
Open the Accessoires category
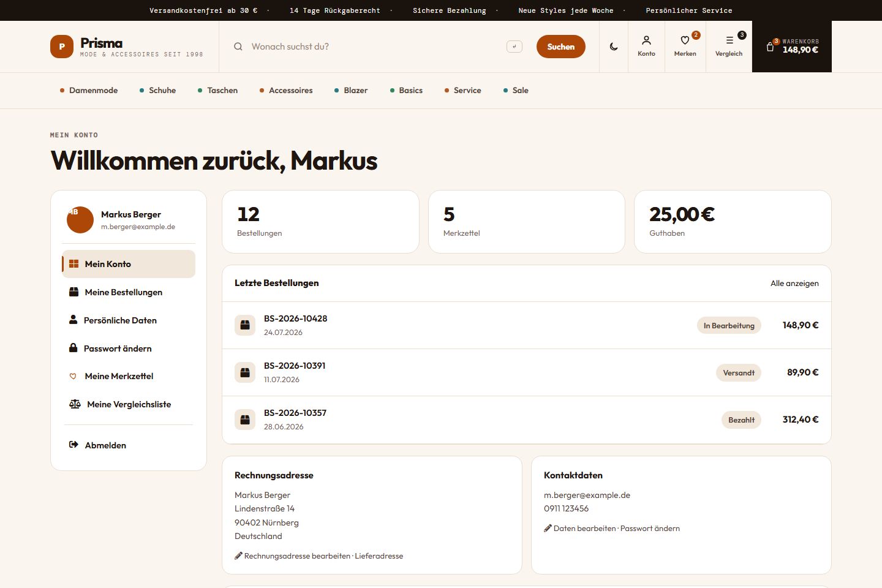click(286, 90)
